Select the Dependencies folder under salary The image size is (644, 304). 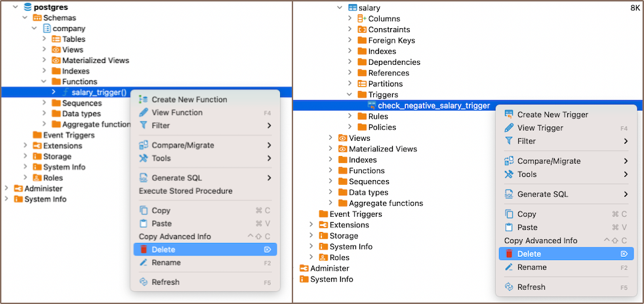394,62
